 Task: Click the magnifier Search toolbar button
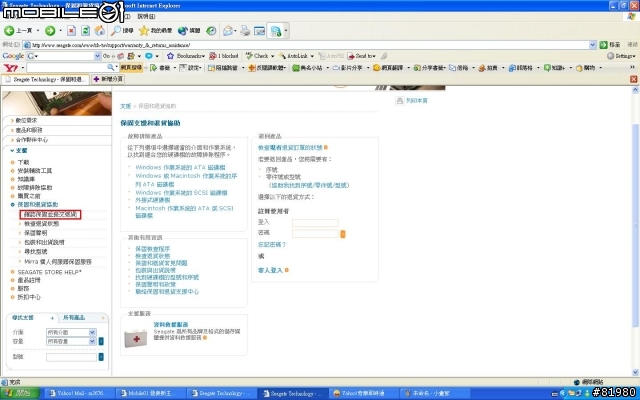(x=122, y=31)
